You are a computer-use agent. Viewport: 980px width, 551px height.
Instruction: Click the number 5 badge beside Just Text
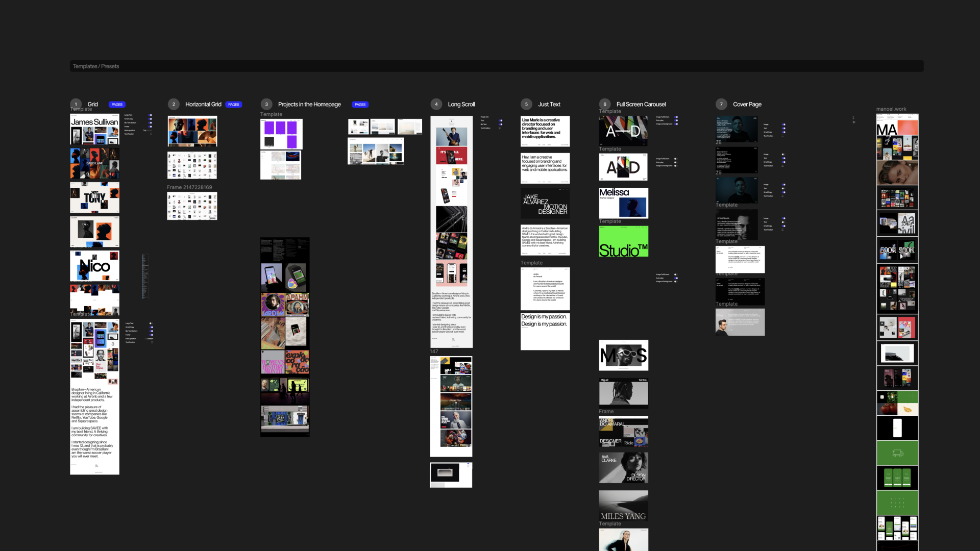tap(526, 104)
